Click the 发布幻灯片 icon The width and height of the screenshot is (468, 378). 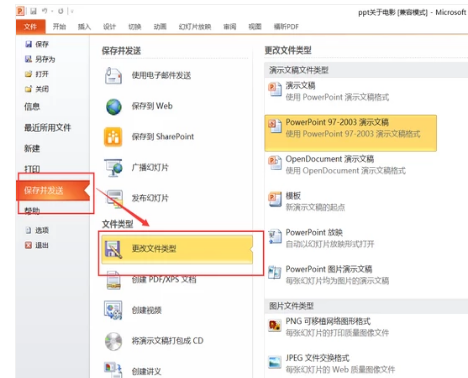click(x=114, y=199)
